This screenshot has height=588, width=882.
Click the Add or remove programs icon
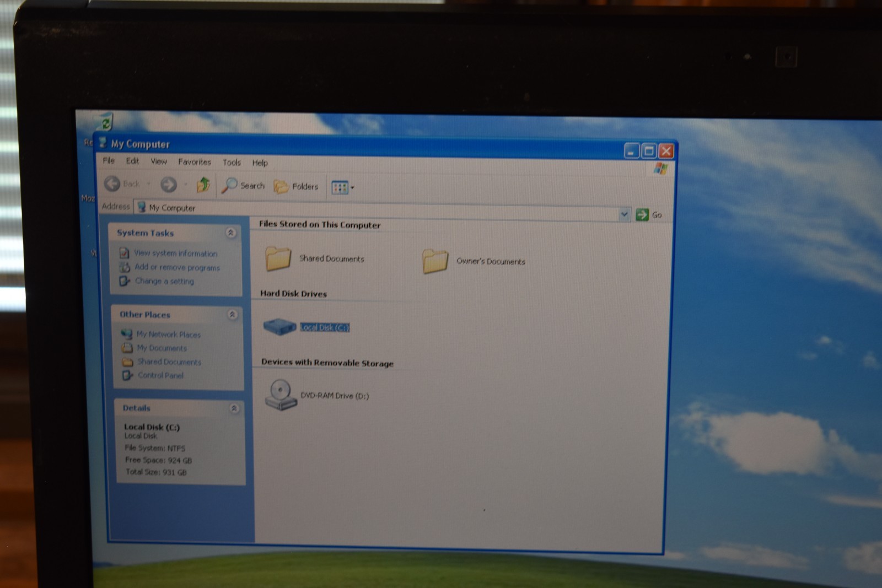pyautogui.click(x=125, y=267)
